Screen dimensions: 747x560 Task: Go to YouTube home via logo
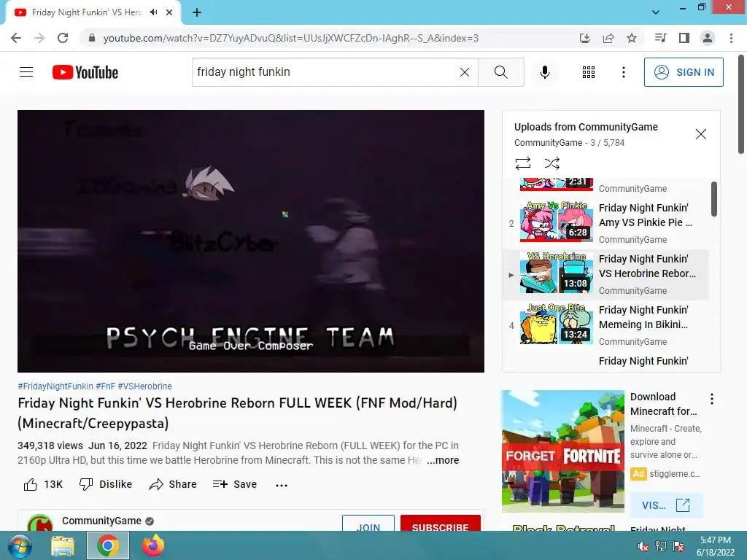point(85,72)
